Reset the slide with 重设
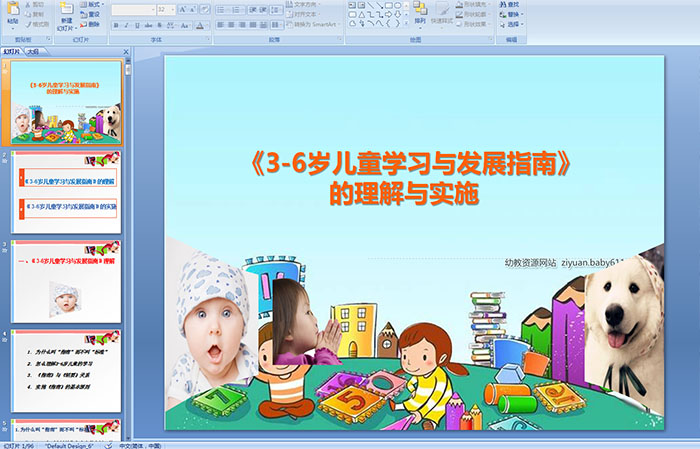 [90, 14]
